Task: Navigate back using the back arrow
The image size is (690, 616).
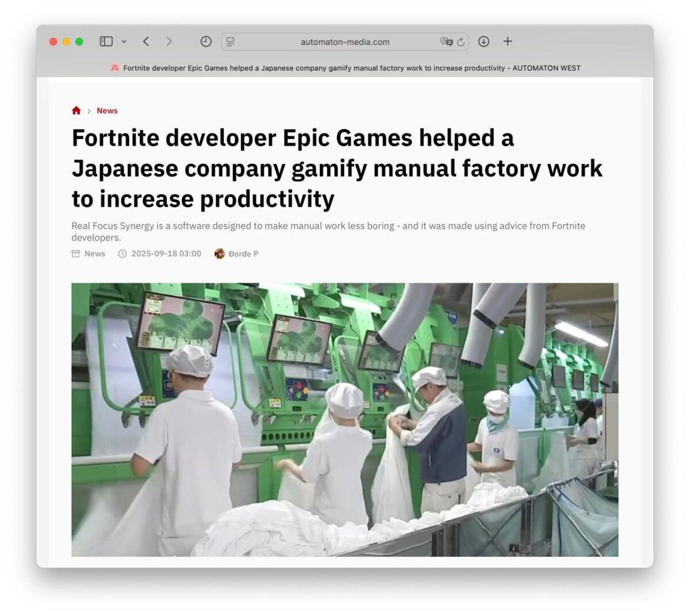Action: tap(145, 41)
